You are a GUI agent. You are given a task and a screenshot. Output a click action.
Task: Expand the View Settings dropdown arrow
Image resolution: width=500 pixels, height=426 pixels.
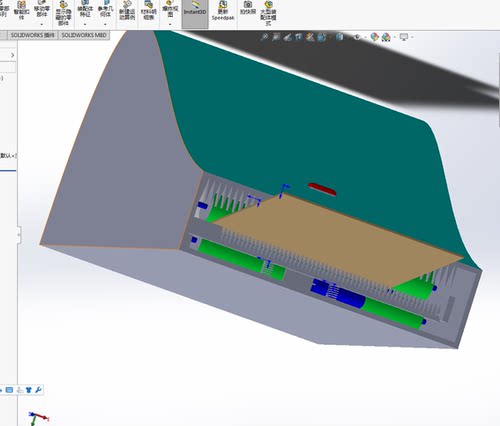[x=412, y=37]
